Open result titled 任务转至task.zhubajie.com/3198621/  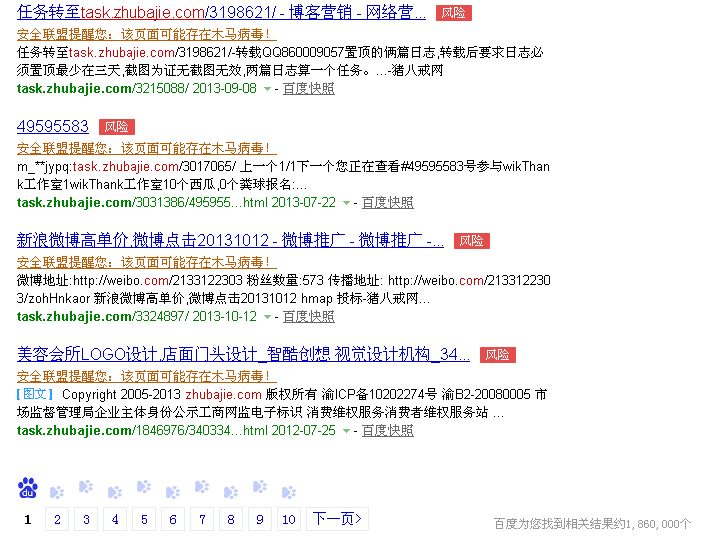(x=221, y=12)
